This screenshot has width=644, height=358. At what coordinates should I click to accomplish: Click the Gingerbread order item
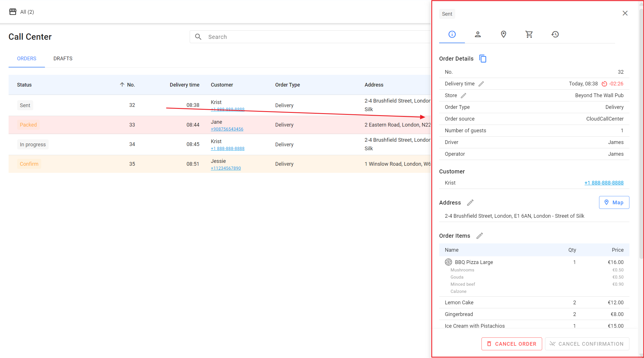(459, 314)
